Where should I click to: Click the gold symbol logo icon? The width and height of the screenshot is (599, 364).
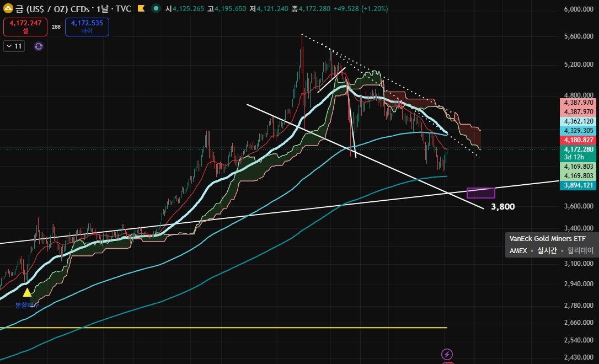8,8
